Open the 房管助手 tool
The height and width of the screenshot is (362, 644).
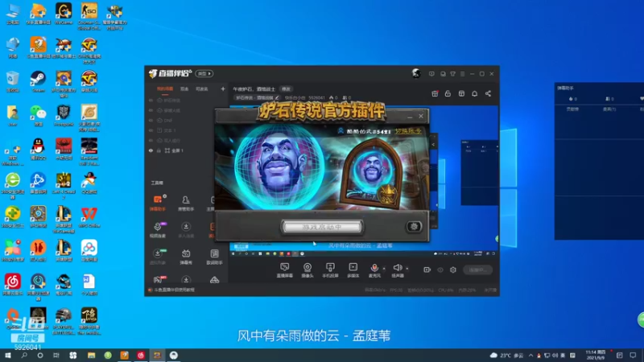coord(186,203)
